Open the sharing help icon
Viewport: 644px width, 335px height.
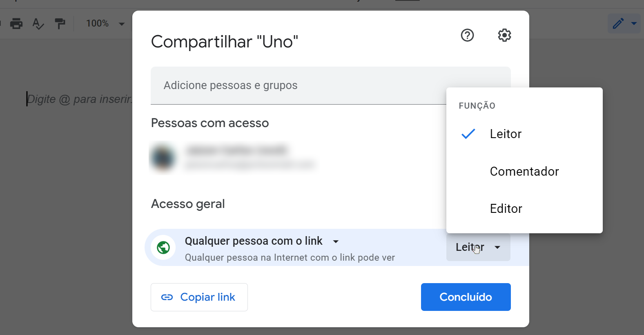point(467,36)
